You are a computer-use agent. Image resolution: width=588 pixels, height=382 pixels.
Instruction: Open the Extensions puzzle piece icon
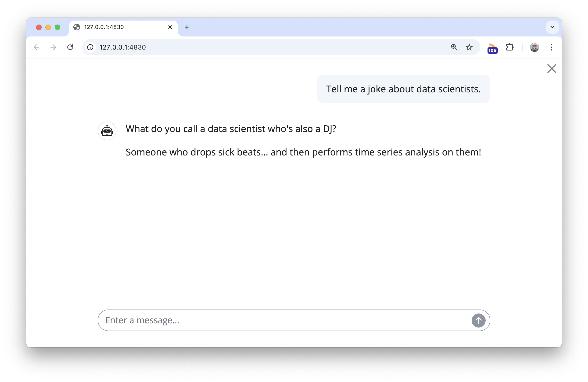(510, 47)
